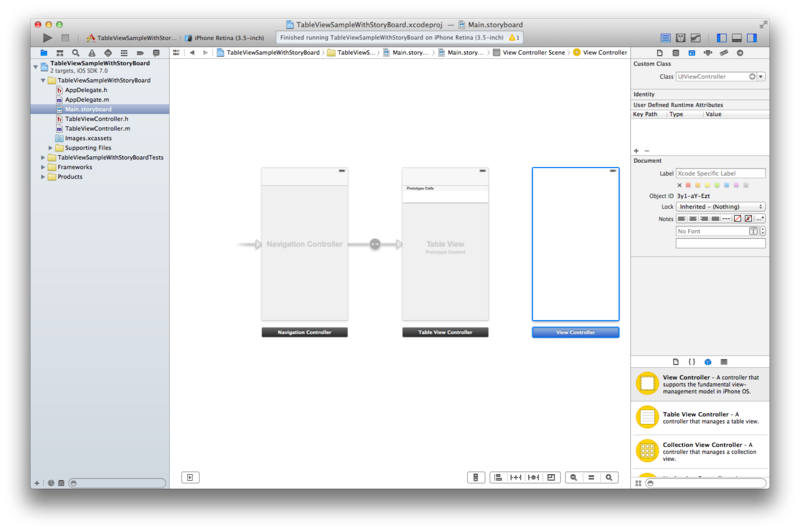The width and height of the screenshot is (800, 531).
Task: Open related items menu in jump bar
Action: (x=176, y=53)
